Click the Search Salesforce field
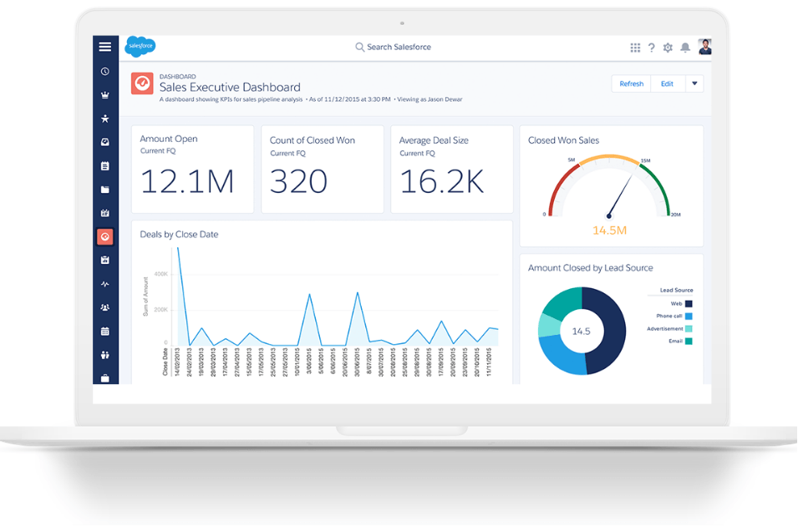 coord(393,47)
